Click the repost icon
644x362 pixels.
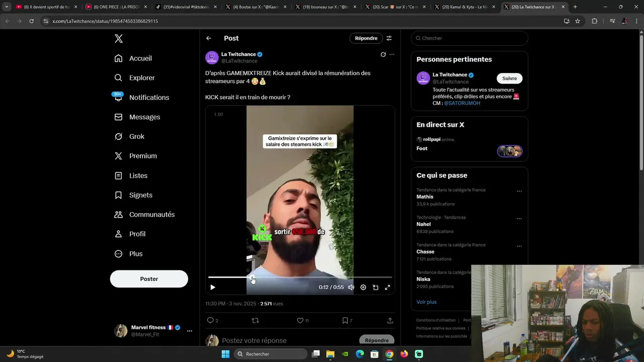255,320
